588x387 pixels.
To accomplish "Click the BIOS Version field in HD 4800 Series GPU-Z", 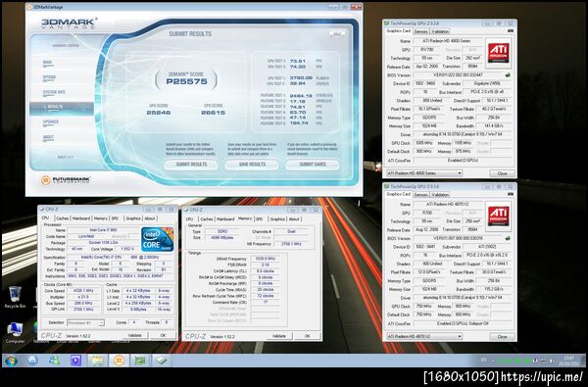I will [x=458, y=75].
